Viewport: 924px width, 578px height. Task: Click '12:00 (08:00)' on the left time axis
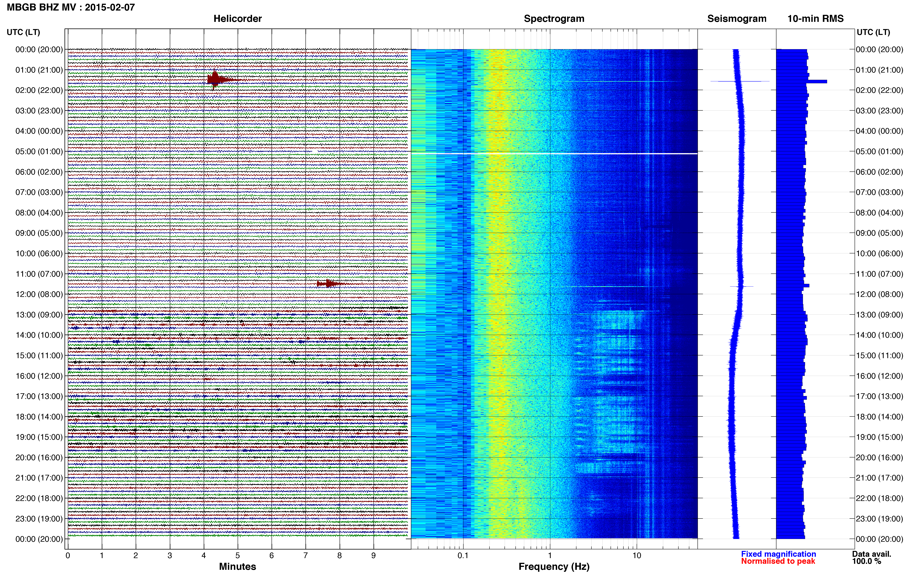[x=39, y=294]
